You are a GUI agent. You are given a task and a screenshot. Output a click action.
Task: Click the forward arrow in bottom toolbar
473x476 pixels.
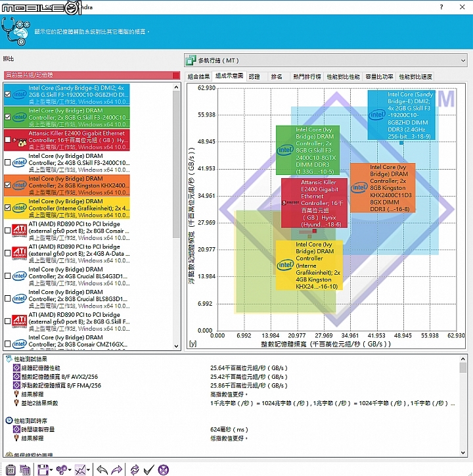[117, 469]
